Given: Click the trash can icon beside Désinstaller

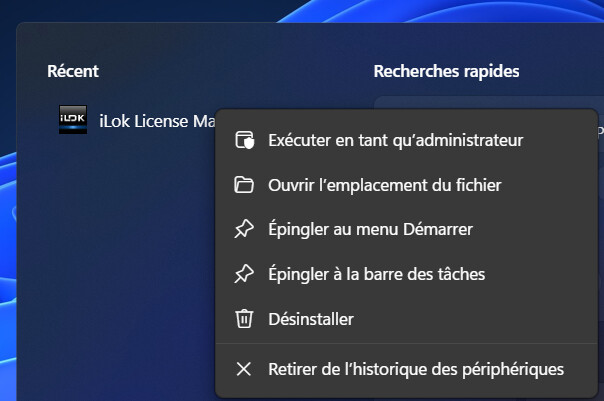Looking at the screenshot, I should click(243, 319).
